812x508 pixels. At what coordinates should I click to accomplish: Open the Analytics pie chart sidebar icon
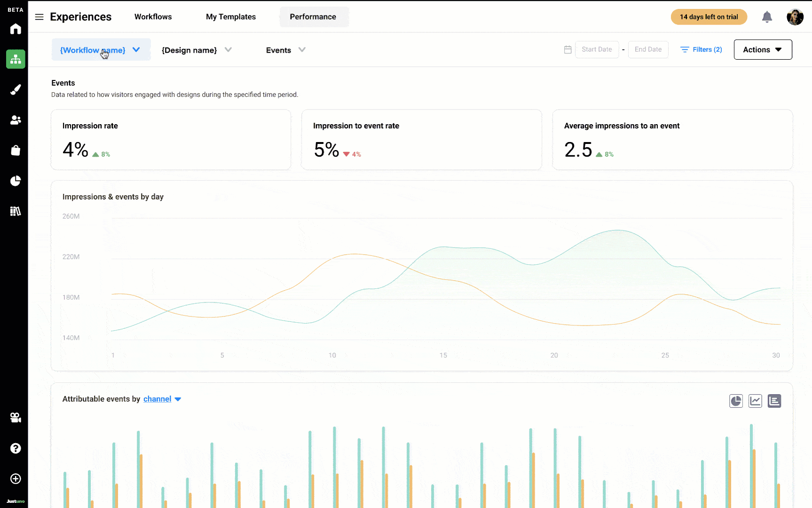[16, 181]
